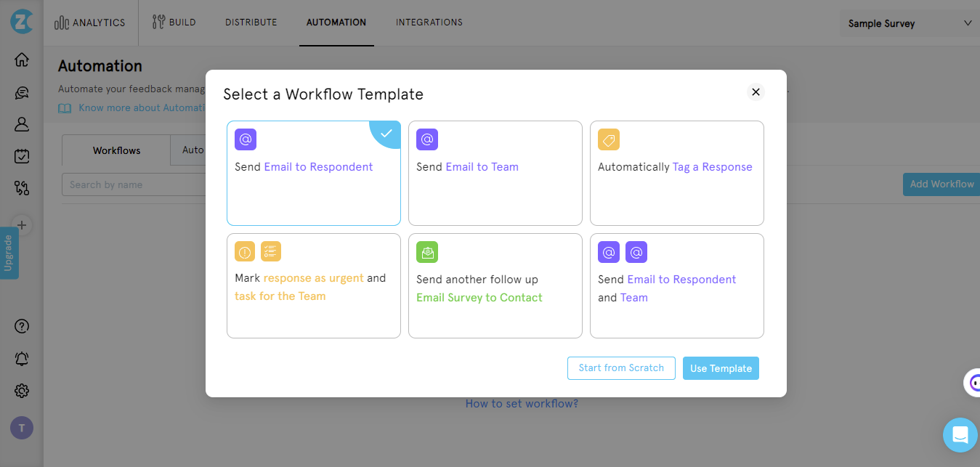Expand the Sample Survey dropdown
Image resolution: width=980 pixels, height=467 pixels.
point(909,23)
